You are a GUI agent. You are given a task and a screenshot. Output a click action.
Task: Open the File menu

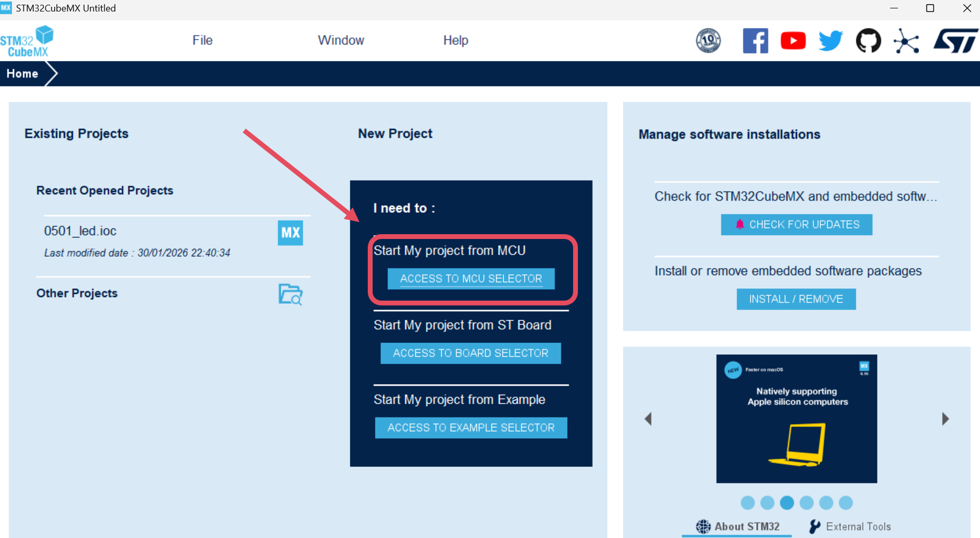pyautogui.click(x=203, y=40)
